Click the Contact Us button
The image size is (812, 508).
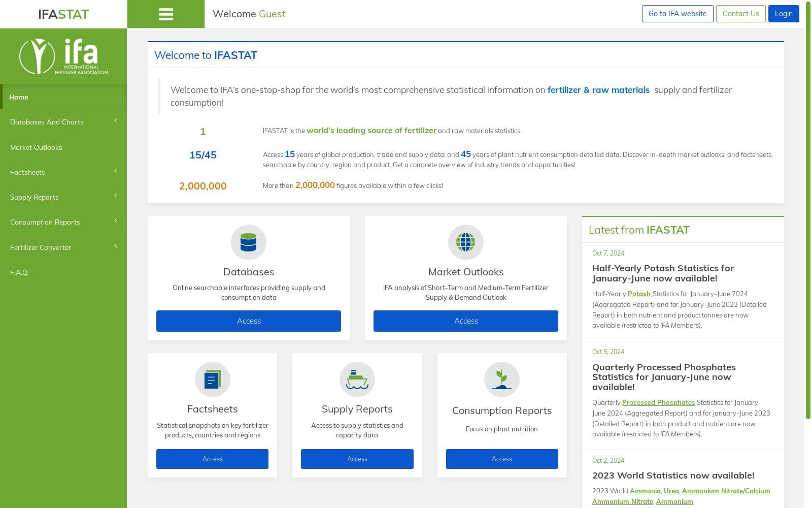740,14
